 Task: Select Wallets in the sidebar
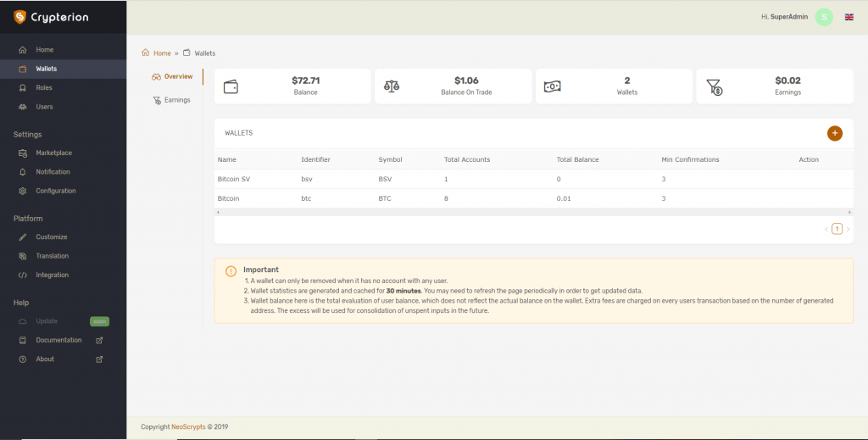click(63, 70)
